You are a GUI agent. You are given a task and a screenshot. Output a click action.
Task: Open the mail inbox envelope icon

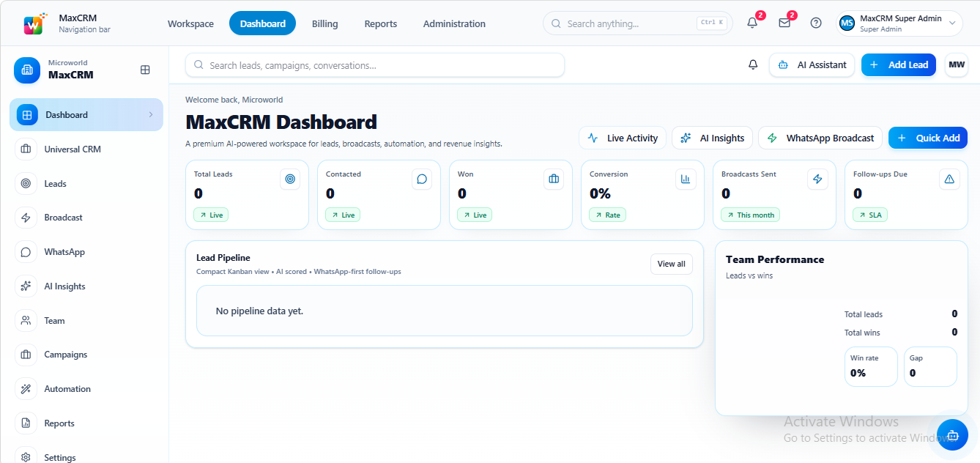784,23
